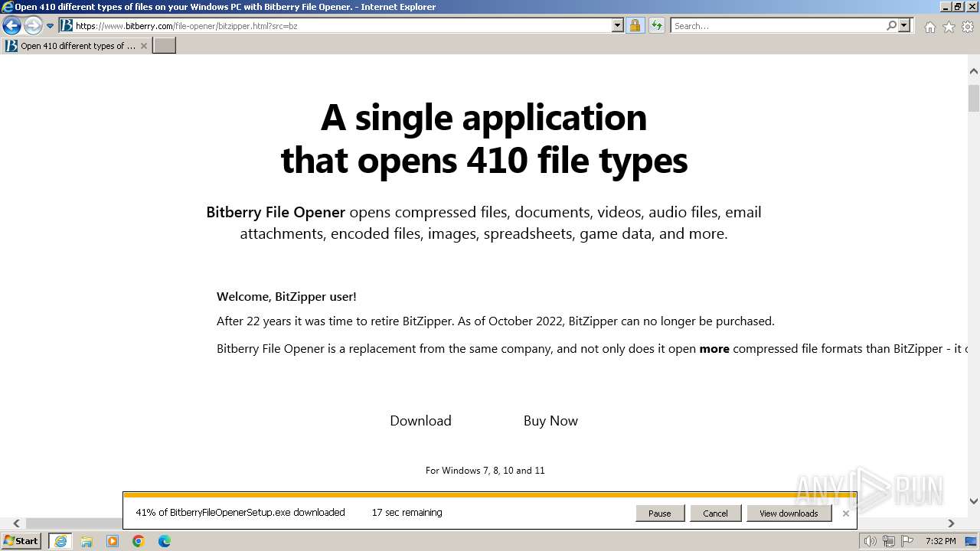Viewport: 980px width, 551px height.
Task: Go back with the browser Back arrow
Action: (11, 26)
